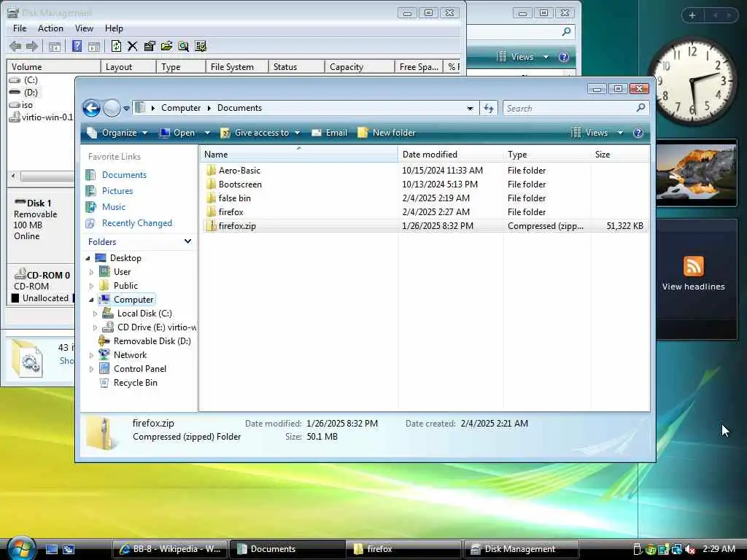The height and width of the screenshot is (560, 747).
Task: Open the File menu in Disk Management
Action: pyautogui.click(x=20, y=28)
